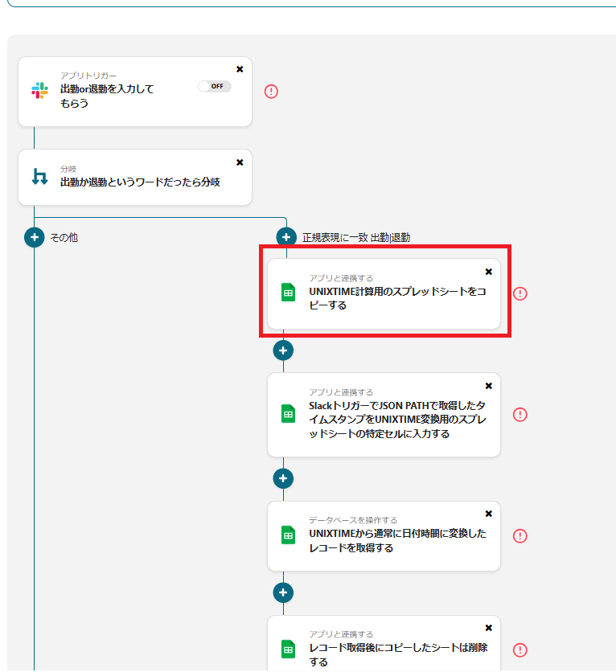The width and height of the screenshot is (616, 672).
Task: Remove the UNIXTIME計算用のスプレッドシートをコピーする card
Action: [489, 272]
